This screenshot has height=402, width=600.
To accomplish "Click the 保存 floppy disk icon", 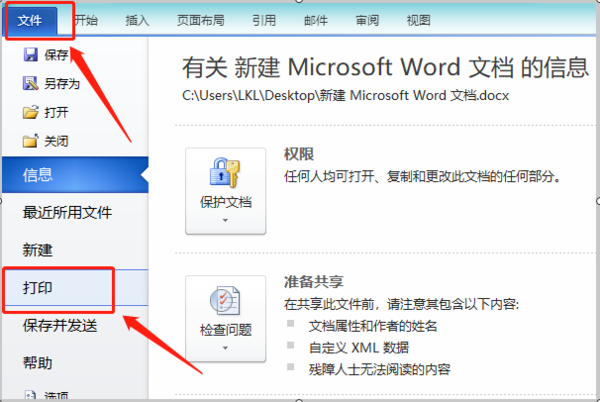I will point(31,55).
